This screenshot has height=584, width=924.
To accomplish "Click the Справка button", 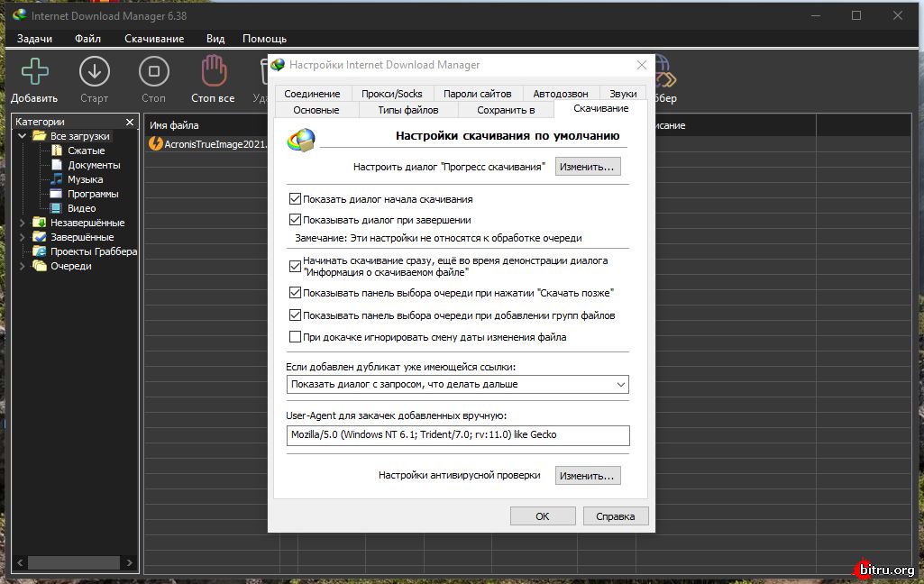I will (x=616, y=516).
